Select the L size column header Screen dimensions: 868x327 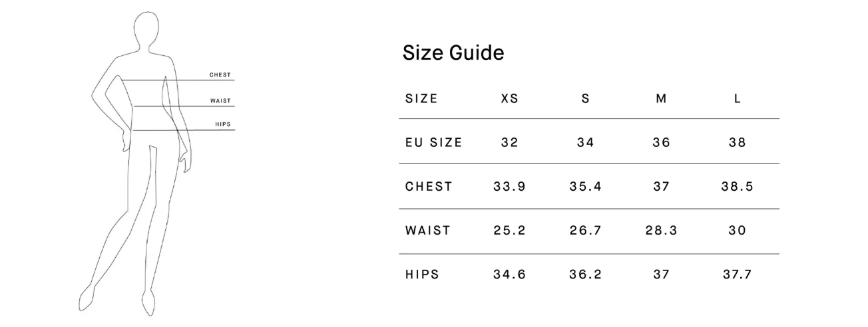[738, 98]
